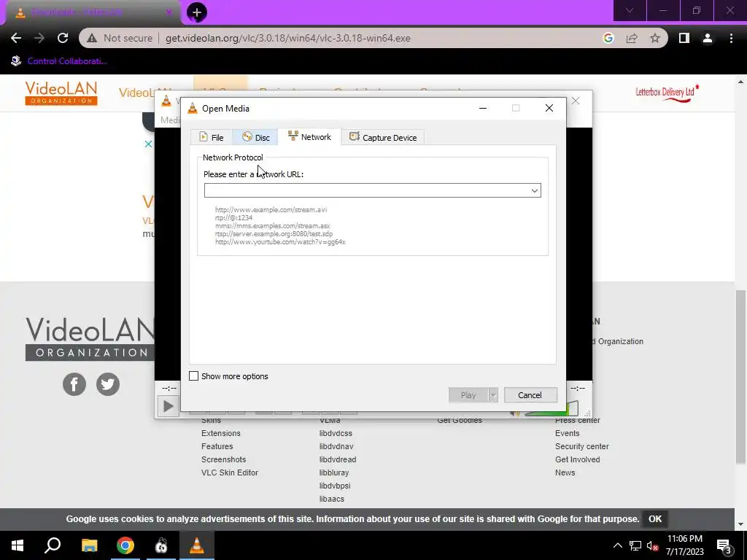Open Windows taskbar search
747x560 pixels.
point(53,545)
